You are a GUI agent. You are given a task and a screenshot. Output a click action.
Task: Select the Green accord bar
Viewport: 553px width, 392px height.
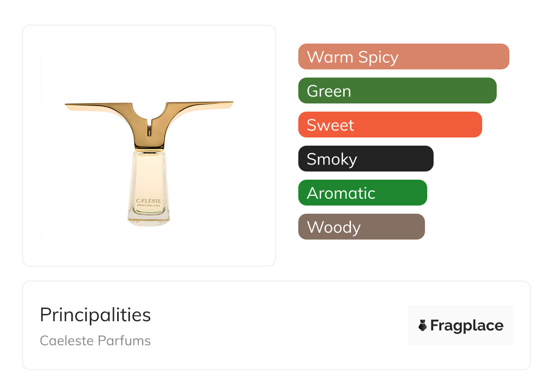click(397, 91)
